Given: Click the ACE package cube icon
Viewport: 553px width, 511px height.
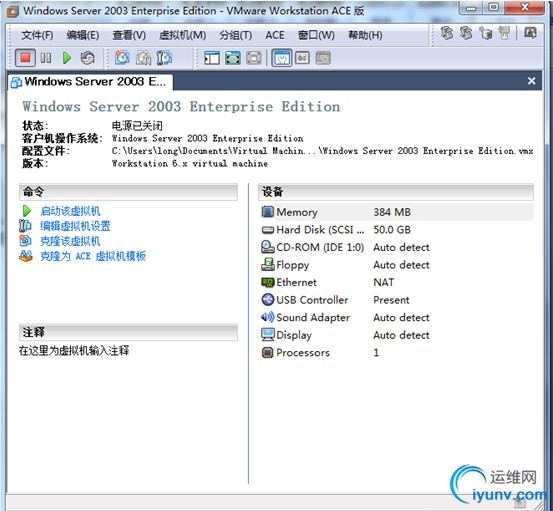Looking at the screenshot, I should tap(486, 33).
